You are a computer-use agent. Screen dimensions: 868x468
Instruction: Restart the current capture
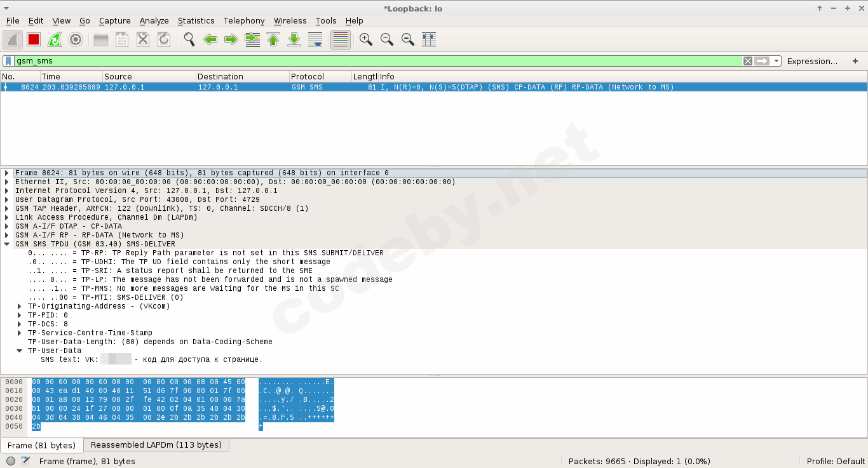tap(55, 39)
